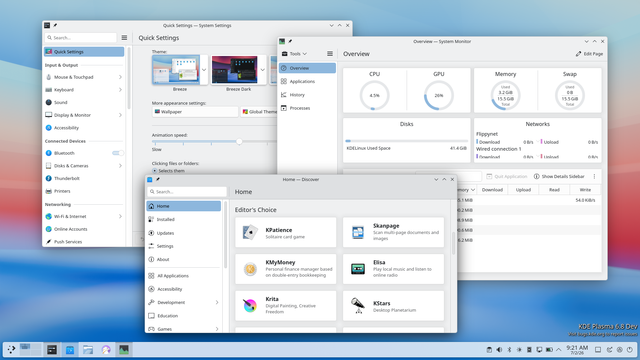Switch to History page in System Monitor
Screen dimensions: 640x360
[x=307, y=95]
